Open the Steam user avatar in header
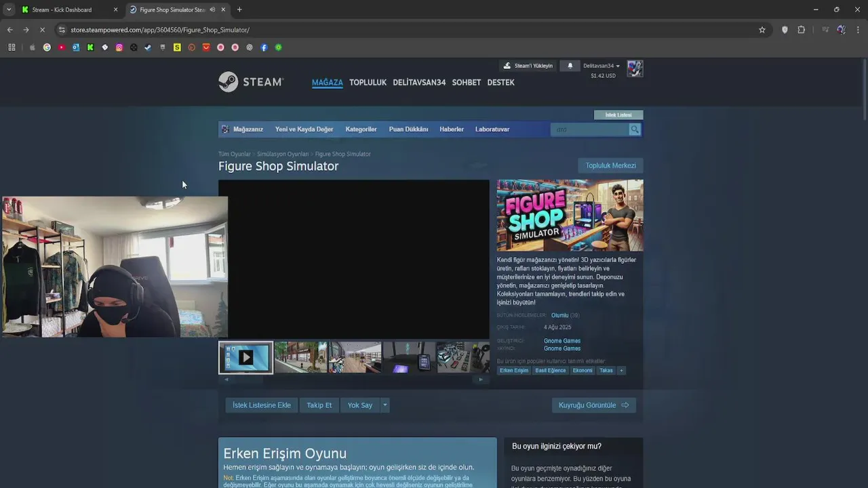The image size is (868, 488). pyautogui.click(x=635, y=68)
